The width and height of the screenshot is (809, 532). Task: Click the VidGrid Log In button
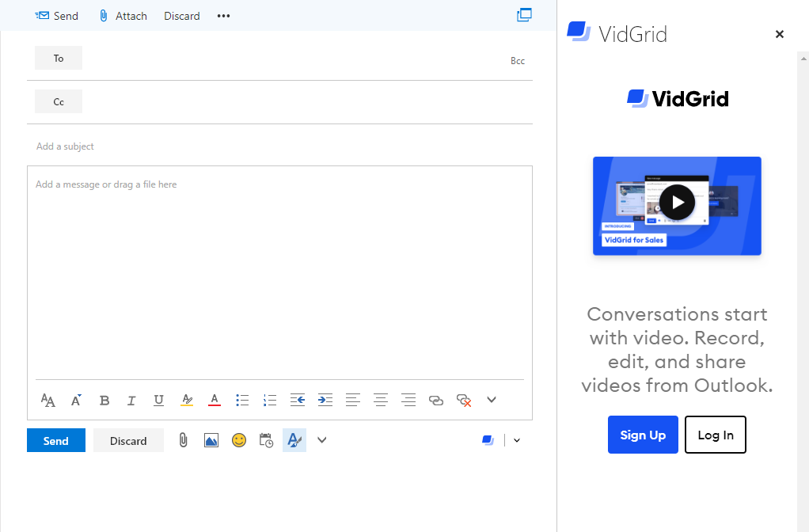point(716,435)
